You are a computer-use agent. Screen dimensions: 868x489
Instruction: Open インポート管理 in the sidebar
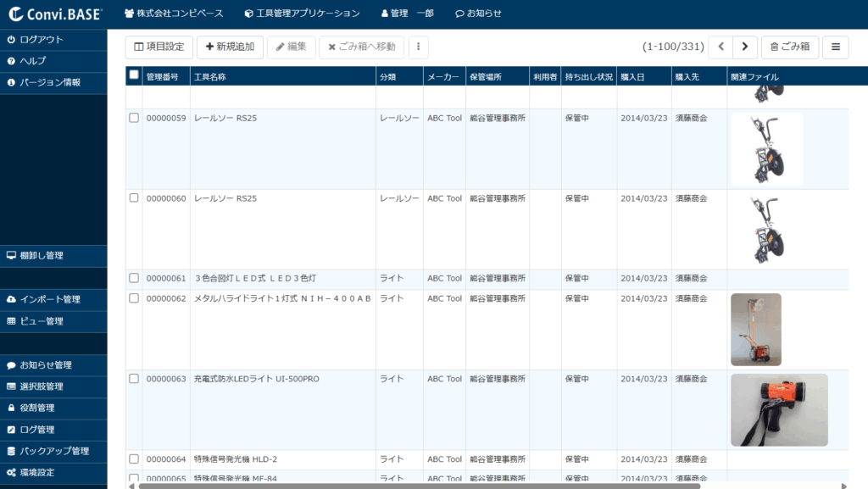(49, 299)
